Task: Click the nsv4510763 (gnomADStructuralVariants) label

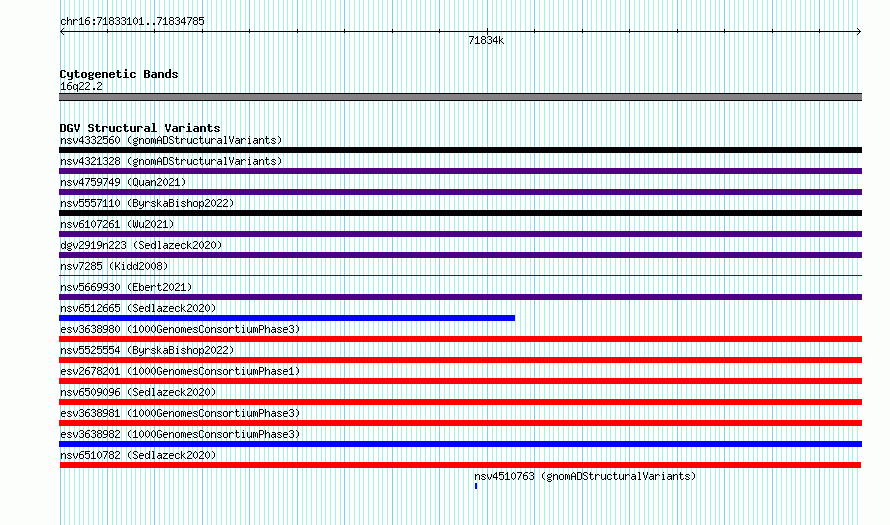Action: (585, 476)
